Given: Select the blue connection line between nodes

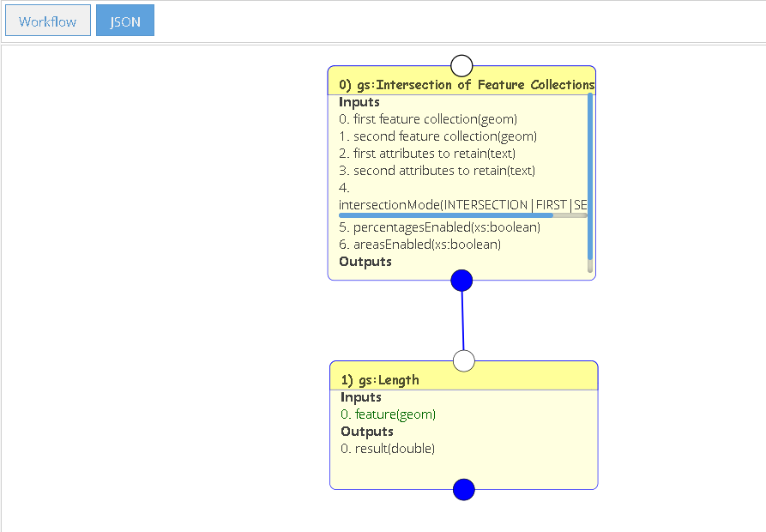Looking at the screenshot, I should pyautogui.click(x=462, y=320).
